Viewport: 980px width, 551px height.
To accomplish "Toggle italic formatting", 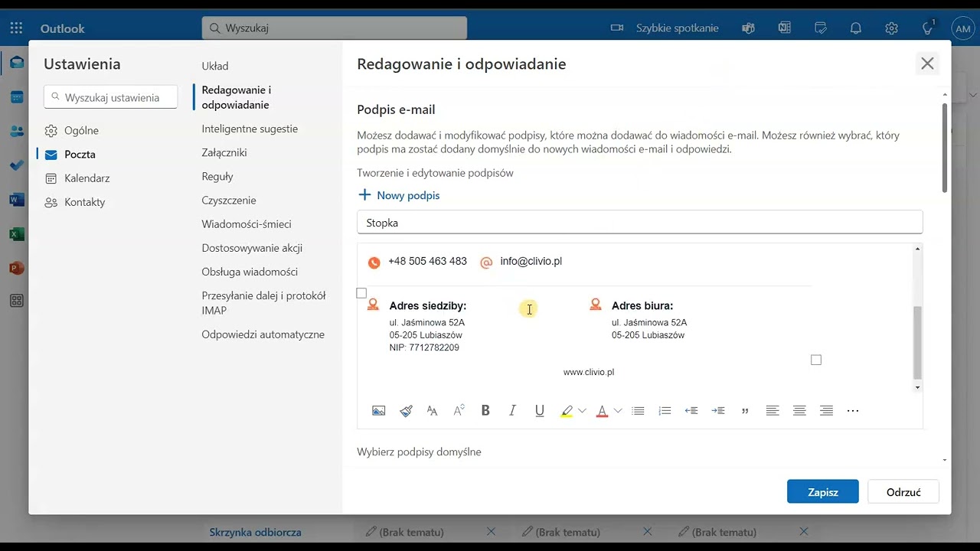I will [512, 411].
